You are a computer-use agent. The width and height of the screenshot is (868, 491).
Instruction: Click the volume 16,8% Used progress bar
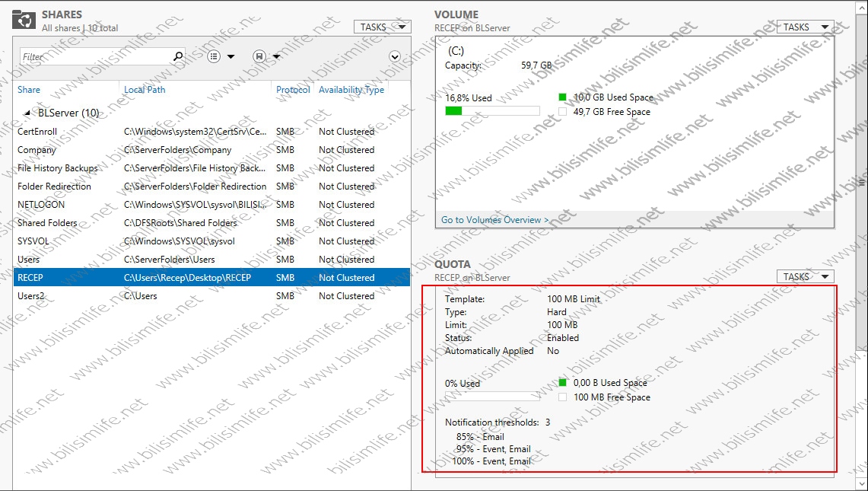[x=493, y=111]
